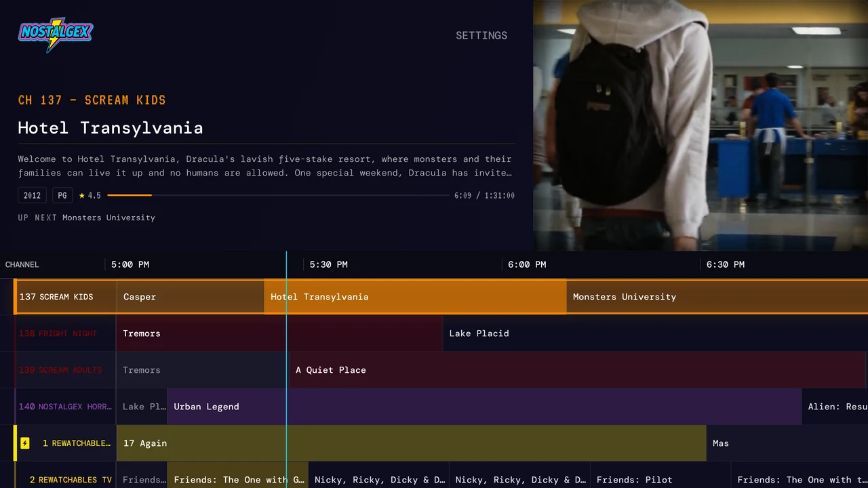Screen dimensions: 868x488
Task: Open the video preview thumbnail
Action: pyautogui.click(x=701, y=125)
